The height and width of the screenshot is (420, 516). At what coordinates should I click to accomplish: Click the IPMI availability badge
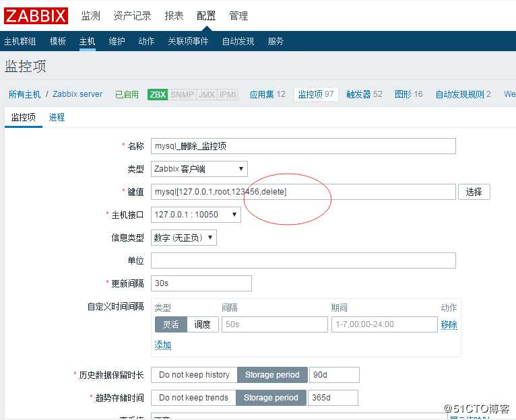[x=228, y=95]
